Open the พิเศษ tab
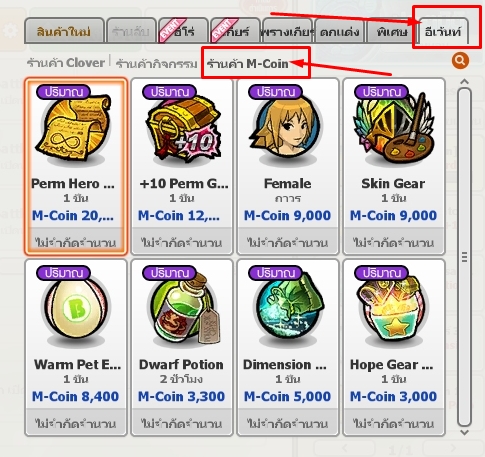 point(392,31)
